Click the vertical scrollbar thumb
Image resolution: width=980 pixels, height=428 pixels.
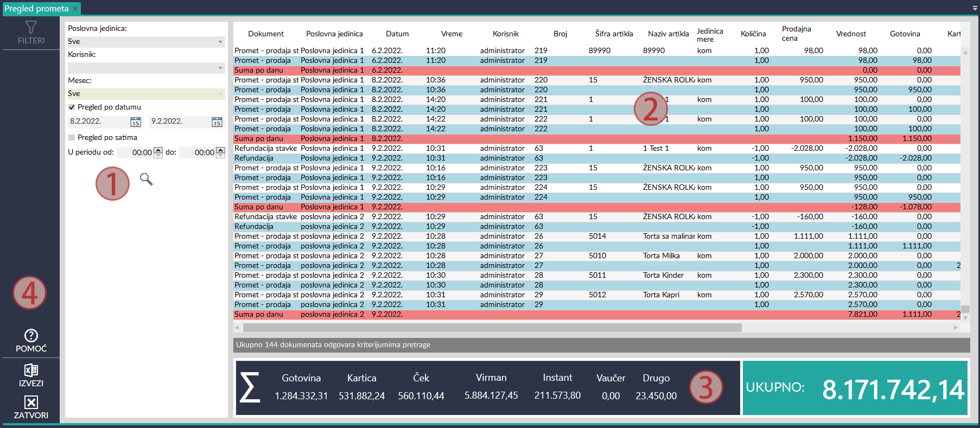tap(965, 309)
